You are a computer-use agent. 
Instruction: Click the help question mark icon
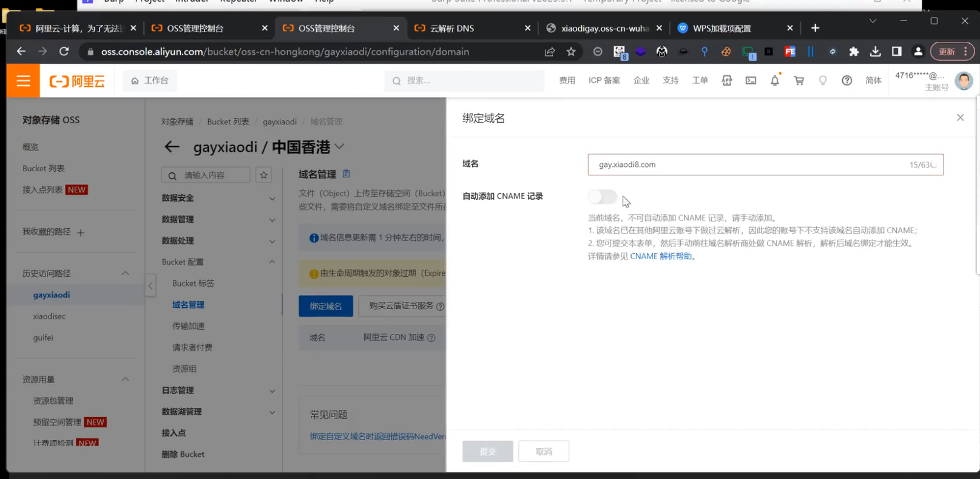click(847, 81)
